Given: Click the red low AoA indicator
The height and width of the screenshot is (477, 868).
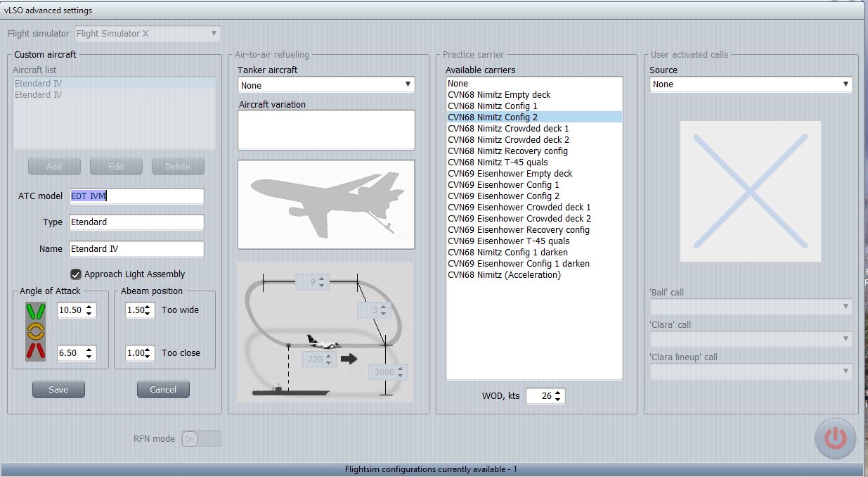Looking at the screenshot, I should pyautogui.click(x=35, y=350).
